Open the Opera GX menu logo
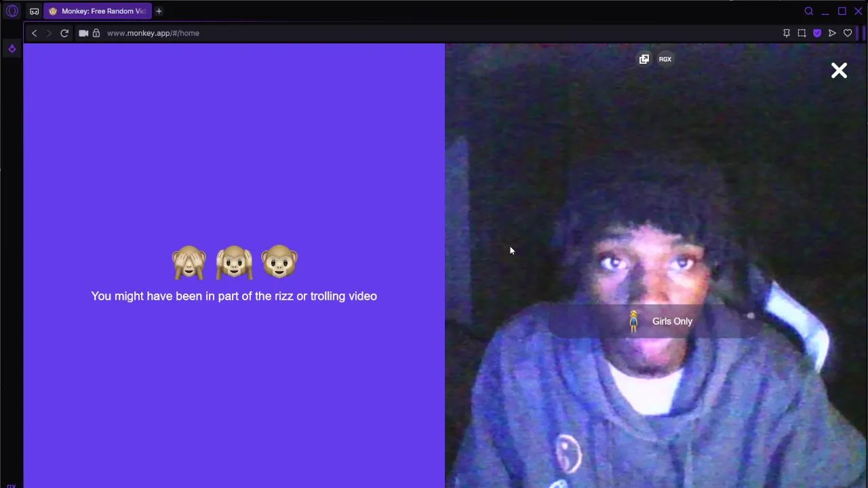868x488 pixels. click(x=12, y=11)
